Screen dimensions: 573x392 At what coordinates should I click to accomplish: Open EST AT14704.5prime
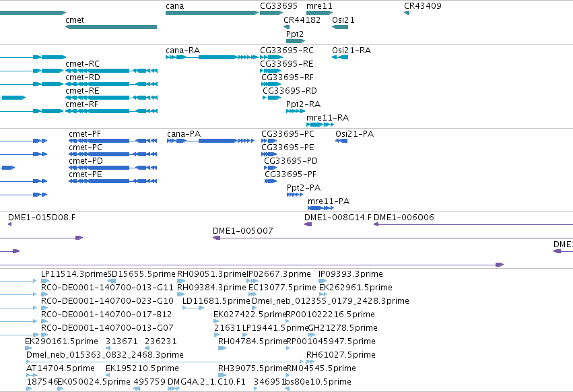32,376
